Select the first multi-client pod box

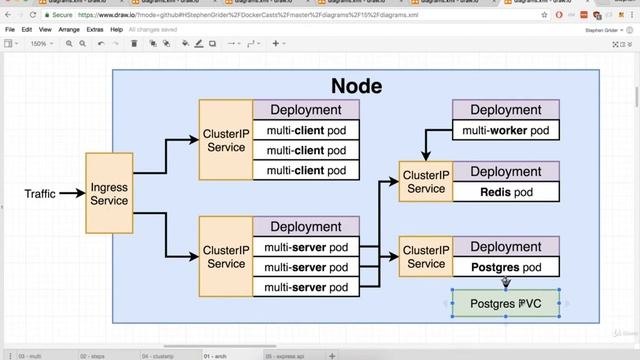(x=306, y=130)
